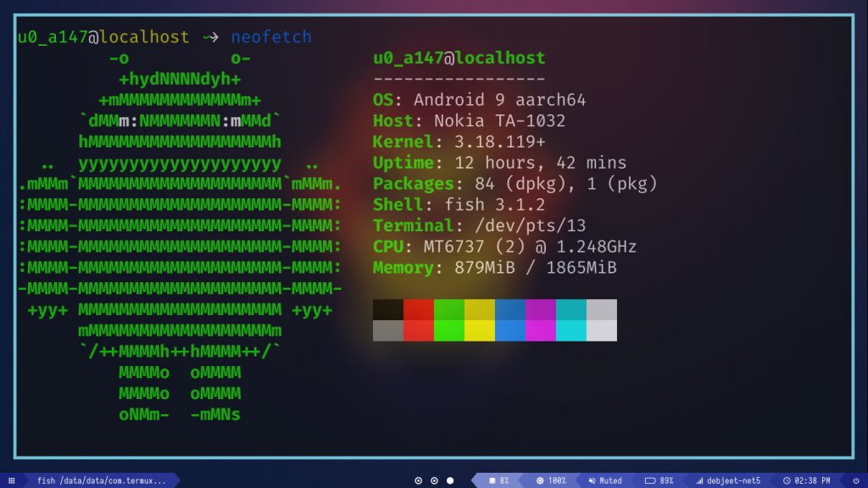Click the 100% brightness indicator
868x488 pixels.
coord(551,481)
